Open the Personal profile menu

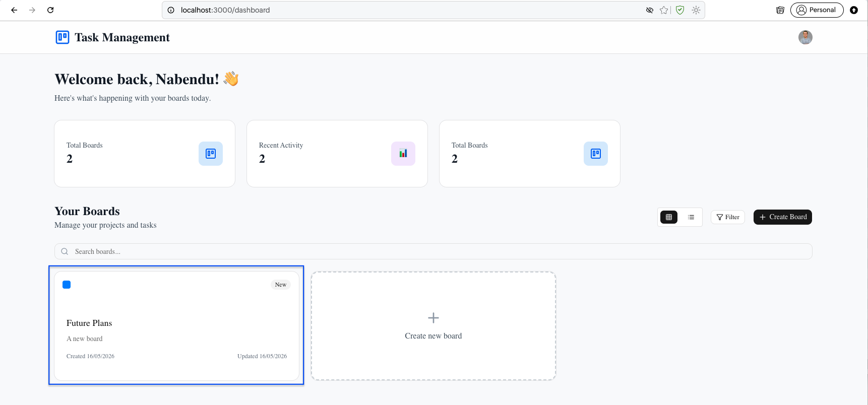pyautogui.click(x=817, y=10)
